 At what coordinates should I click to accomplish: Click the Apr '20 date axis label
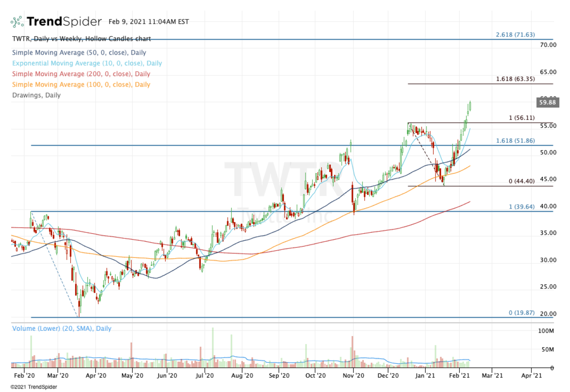(x=96, y=375)
